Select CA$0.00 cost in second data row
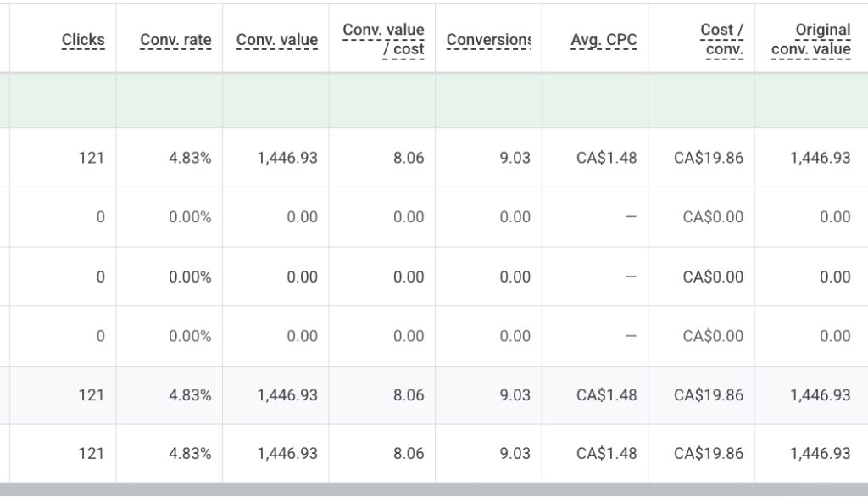 (713, 217)
